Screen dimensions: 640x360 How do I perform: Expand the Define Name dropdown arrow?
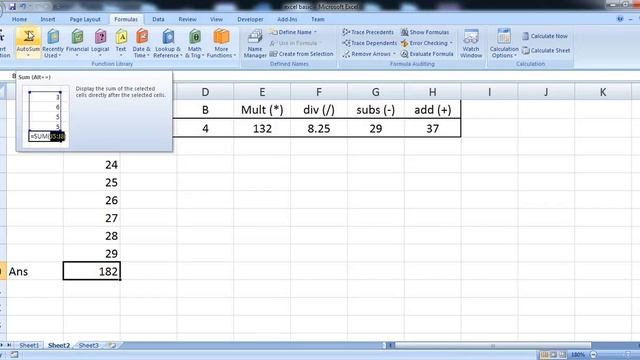(x=316, y=32)
